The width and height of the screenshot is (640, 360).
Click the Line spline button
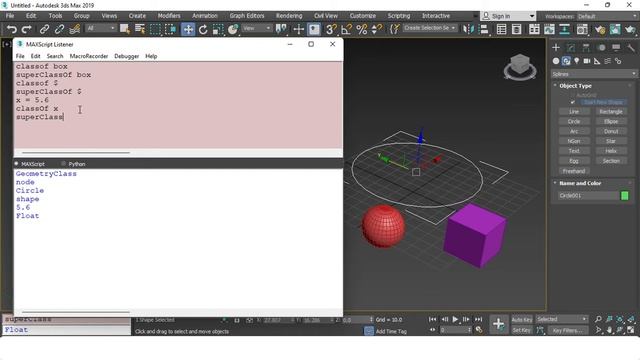(x=574, y=111)
